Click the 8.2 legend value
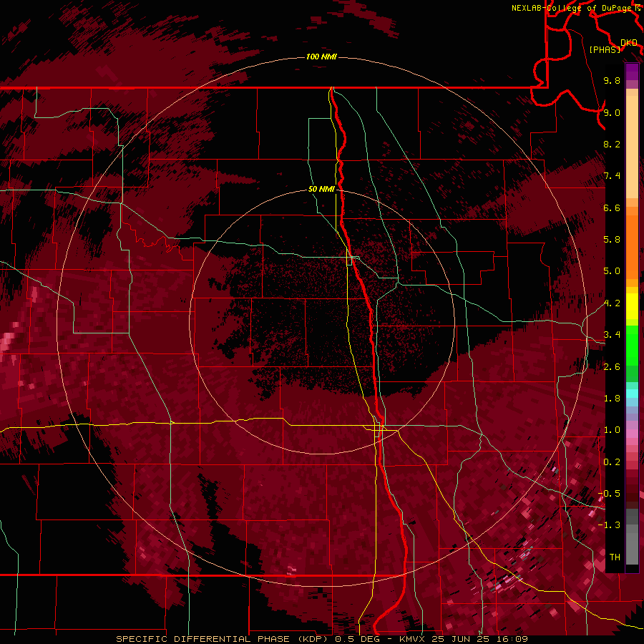This screenshot has height=644, width=644. tap(612, 144)
